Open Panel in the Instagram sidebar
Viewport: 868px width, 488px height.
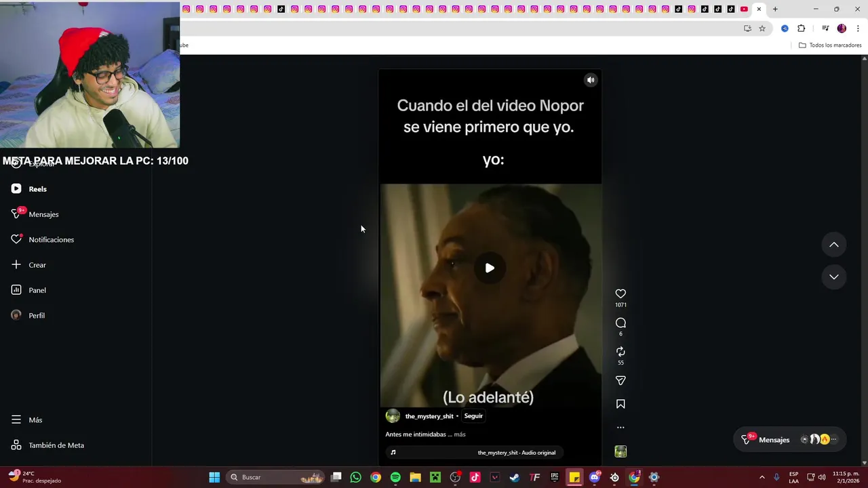37,290
